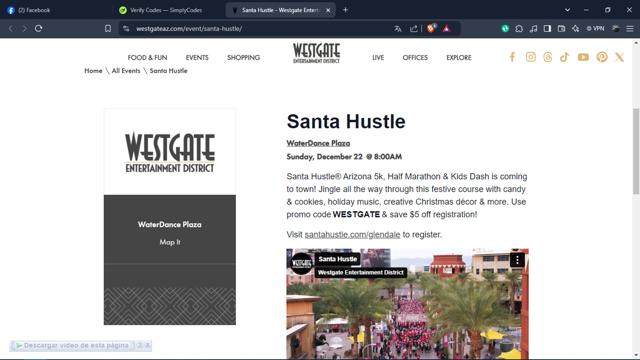
Task: Close the Santa Hustle tab
Action: click(328, 10)
